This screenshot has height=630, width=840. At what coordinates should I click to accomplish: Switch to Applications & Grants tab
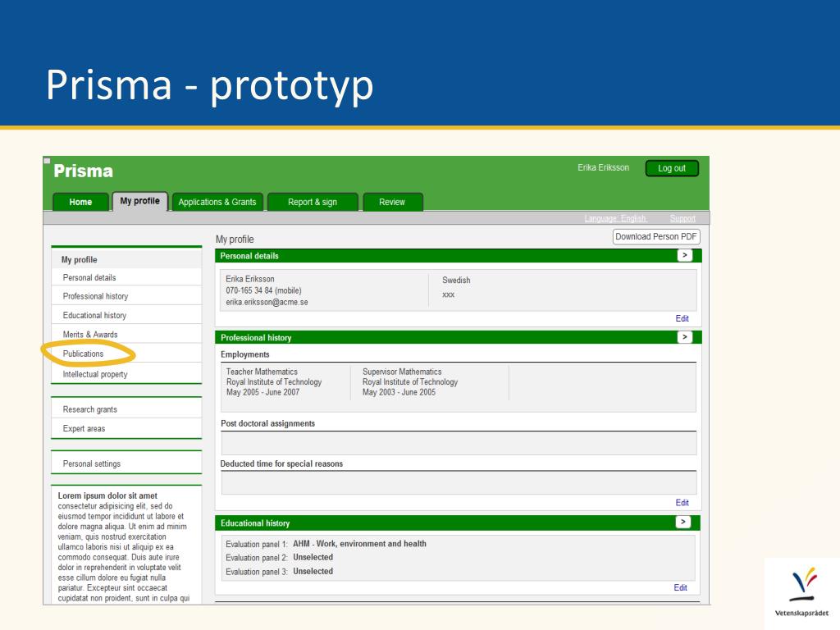217,202
